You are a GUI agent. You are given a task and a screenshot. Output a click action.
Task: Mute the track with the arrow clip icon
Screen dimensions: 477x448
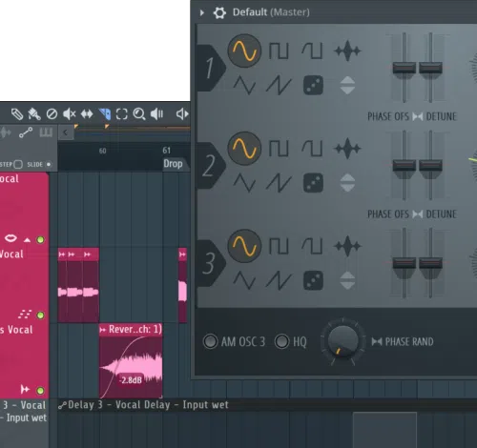(x=40, y=391)
